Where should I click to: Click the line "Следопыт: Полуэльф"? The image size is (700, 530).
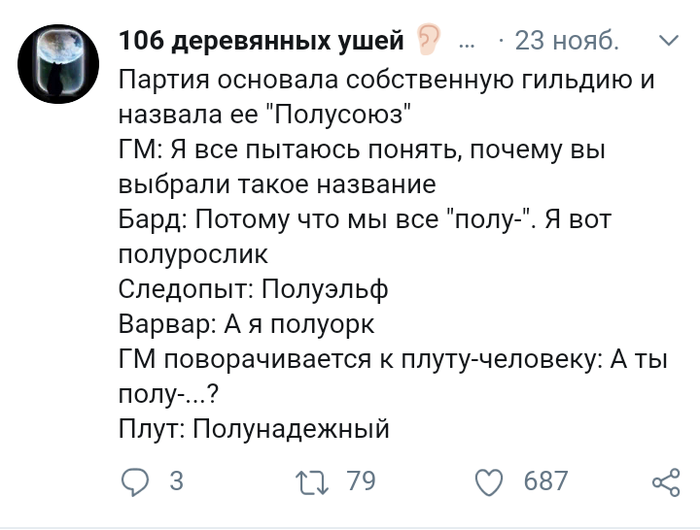252,290
